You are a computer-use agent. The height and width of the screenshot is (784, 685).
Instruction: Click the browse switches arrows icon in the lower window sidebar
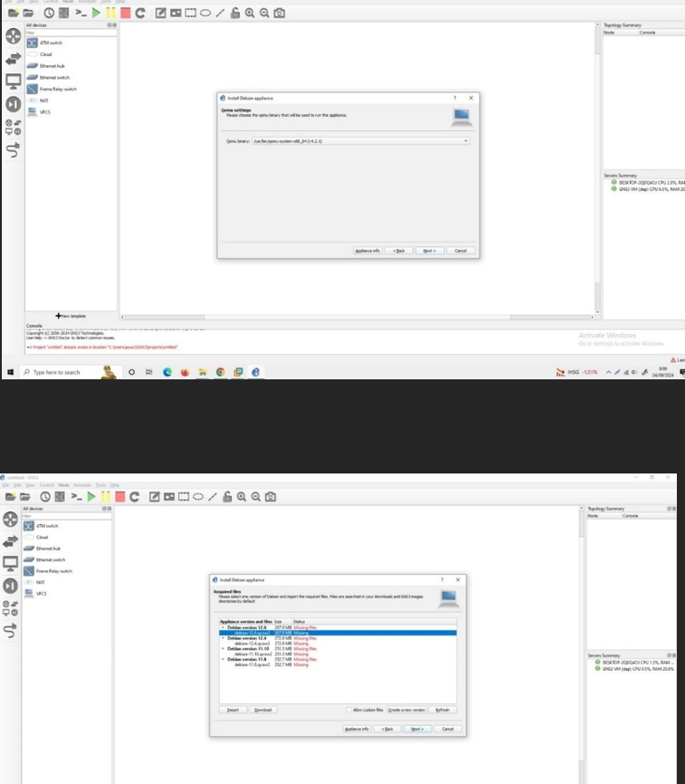click(11, 541)
